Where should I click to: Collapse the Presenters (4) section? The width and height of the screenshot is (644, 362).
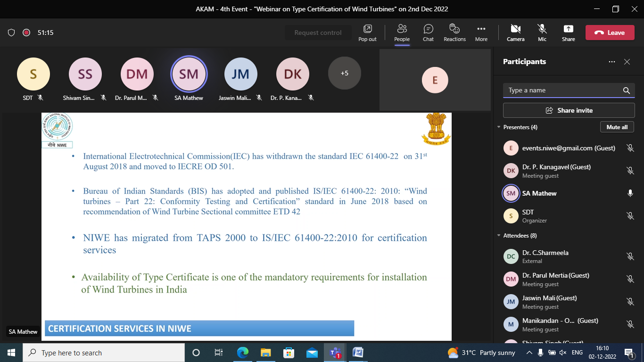coord(499,127)
